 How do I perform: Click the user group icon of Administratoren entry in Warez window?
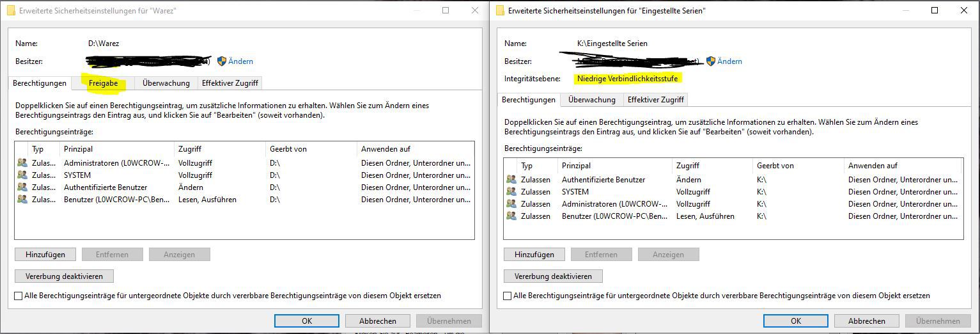point(22,163)
